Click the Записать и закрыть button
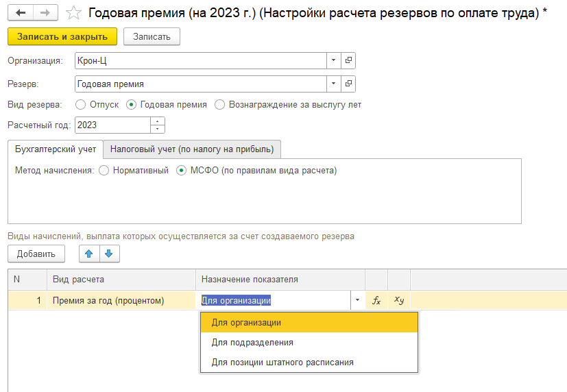The image size is (567, 392). 62,36
